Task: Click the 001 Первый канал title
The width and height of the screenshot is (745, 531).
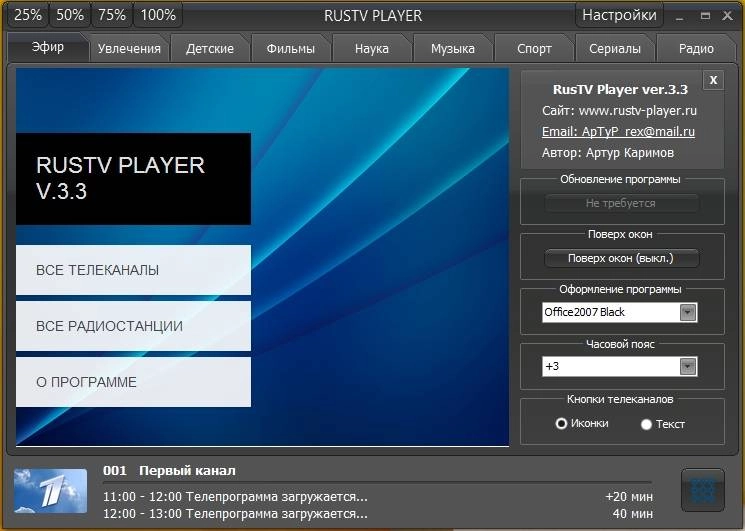Action: (169, 471)
